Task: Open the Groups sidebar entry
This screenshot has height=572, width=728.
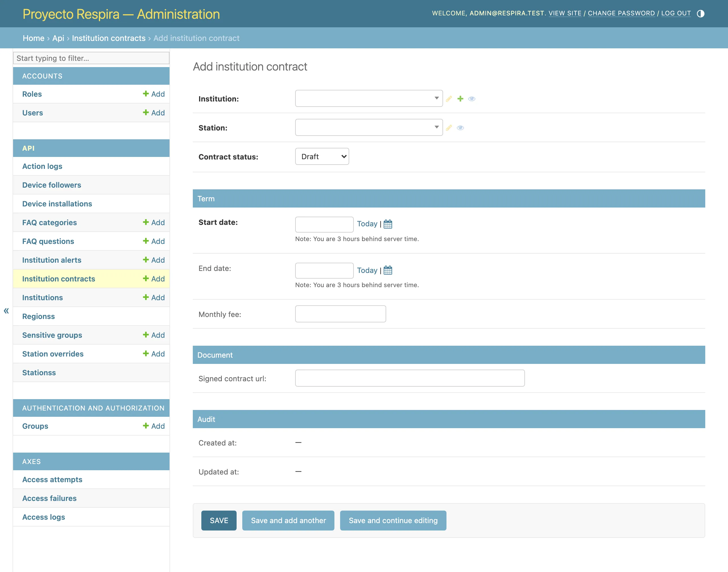Action: pyautogui.click(x=35, y=426)
